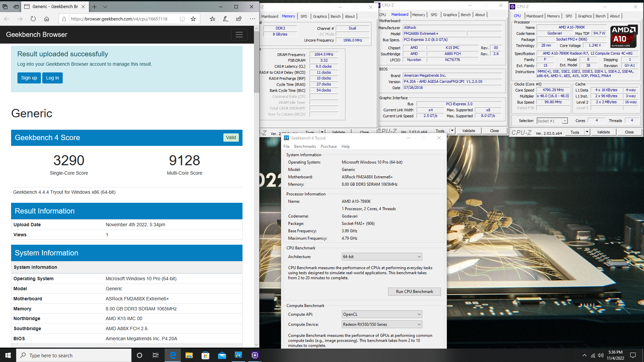Screen dimensions: 644x362
Task: Open Help menu in Geekbench 4
Action: [x=345, y=146]
